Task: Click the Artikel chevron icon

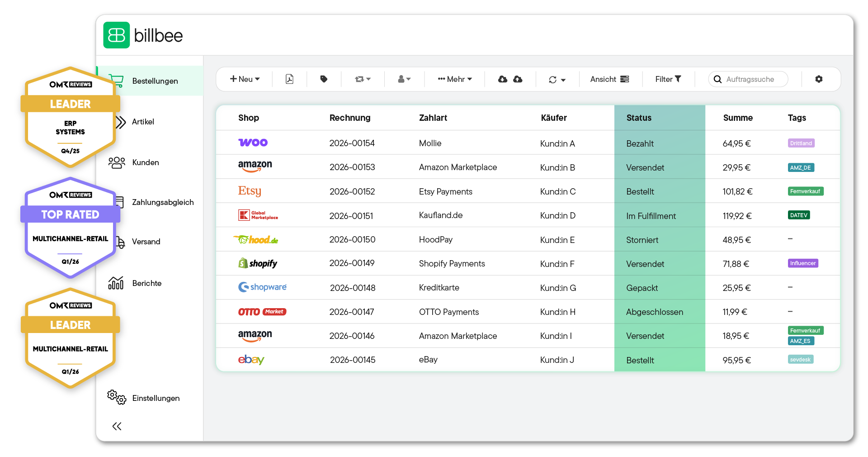Action: (120, 122)
